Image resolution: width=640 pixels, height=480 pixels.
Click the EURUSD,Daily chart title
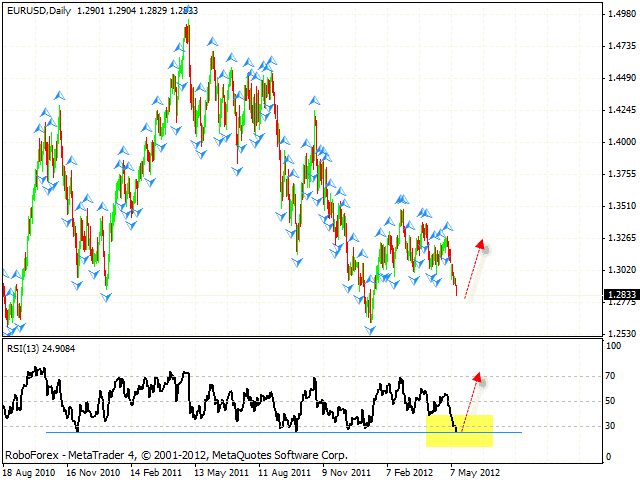coord(39,9)
